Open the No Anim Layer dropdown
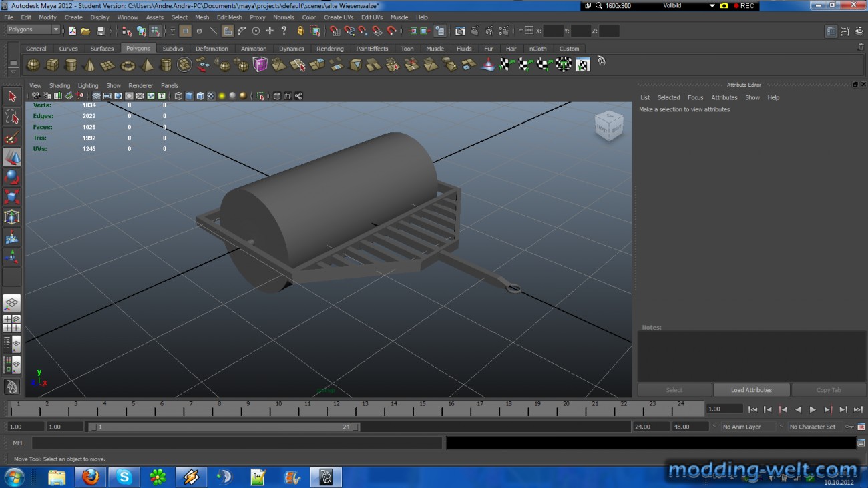The image size is (868, 488). (x=748, y=427)
